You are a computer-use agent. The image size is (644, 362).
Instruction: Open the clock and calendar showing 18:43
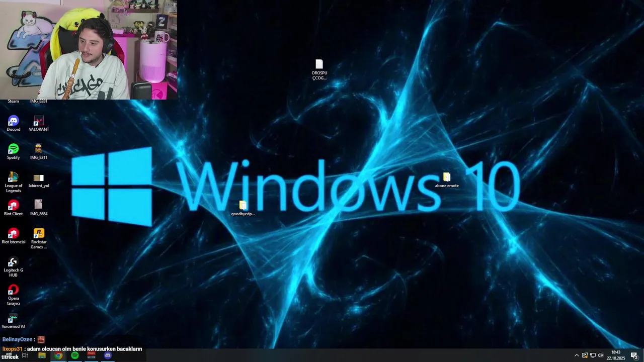click(616, 355)
